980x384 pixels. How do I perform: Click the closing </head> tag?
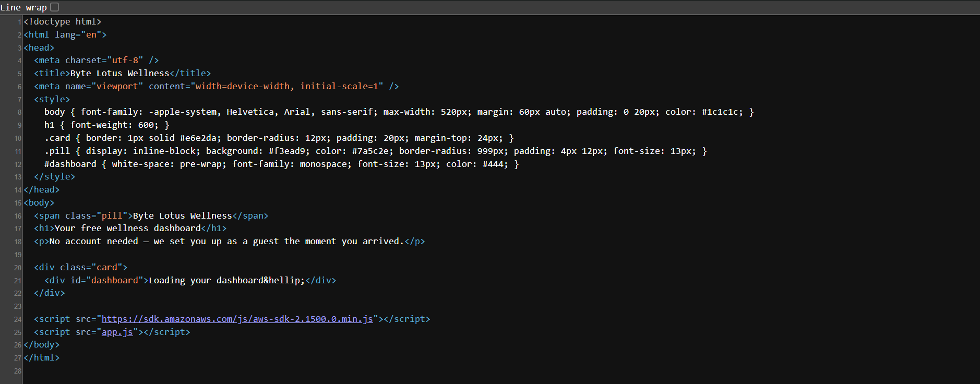[x=42, y=189]
